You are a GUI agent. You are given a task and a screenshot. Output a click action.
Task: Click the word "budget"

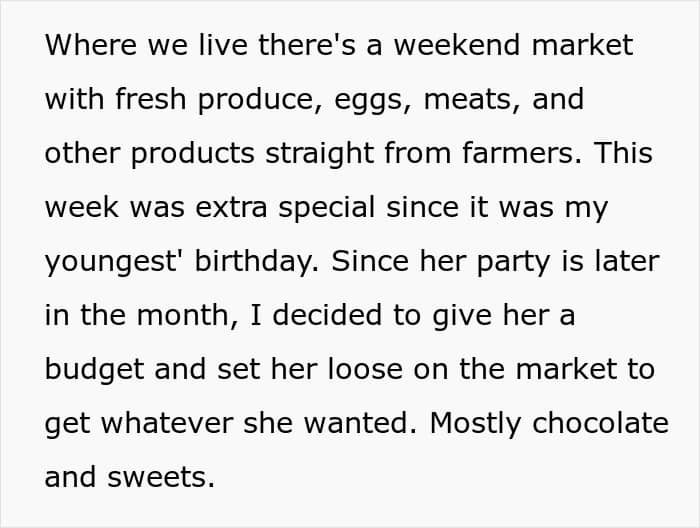click(94, 370)
